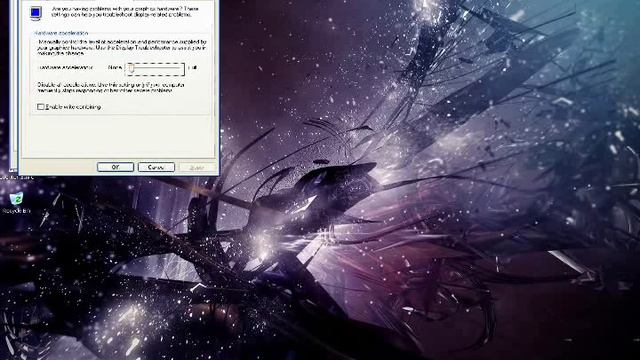Click the OK button in the dialog
The width and height of the screenshot is (640, 360).
coord(116,167)
